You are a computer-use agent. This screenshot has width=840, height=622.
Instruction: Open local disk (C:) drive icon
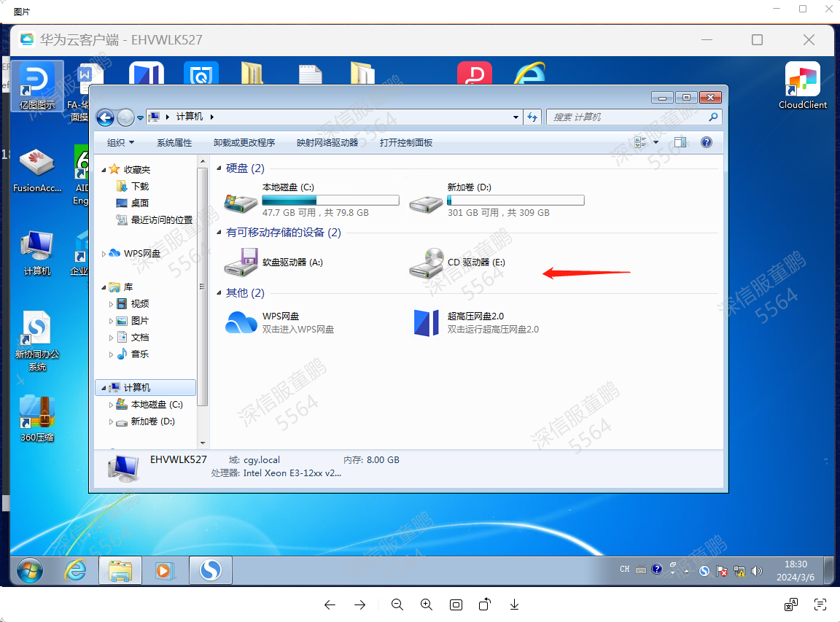click(241, 202)
